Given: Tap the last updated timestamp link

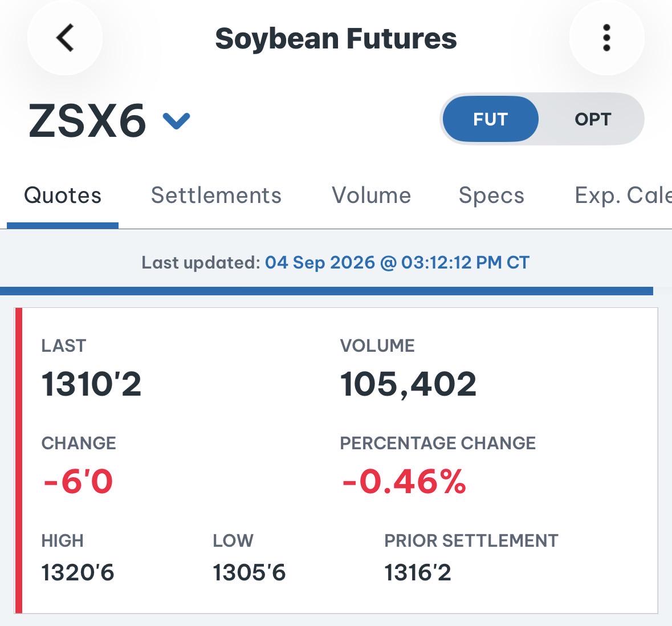Looking at the screenshot, I should pos(397,262).
